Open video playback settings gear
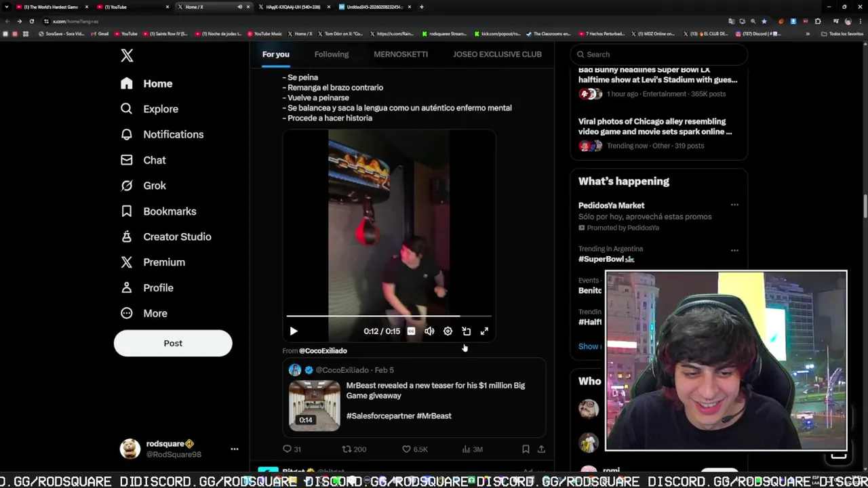868x488 pixels. click(x=448, y=331)
